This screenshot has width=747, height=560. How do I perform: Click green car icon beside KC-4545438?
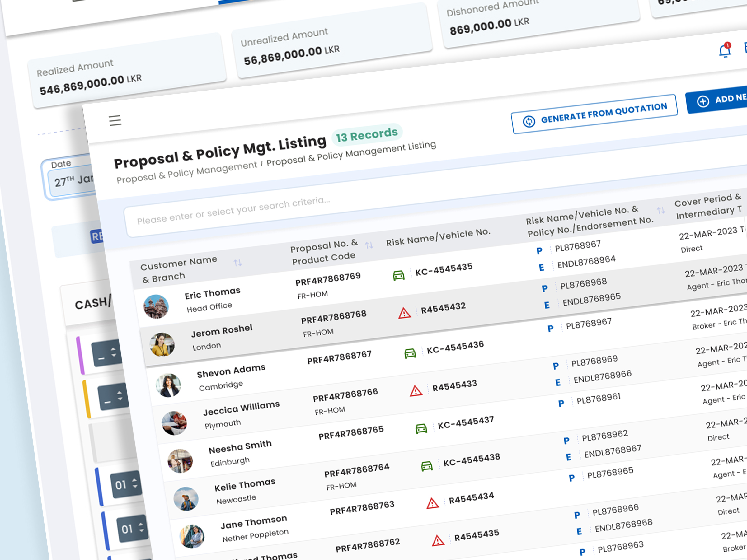[x=426, y=466]
